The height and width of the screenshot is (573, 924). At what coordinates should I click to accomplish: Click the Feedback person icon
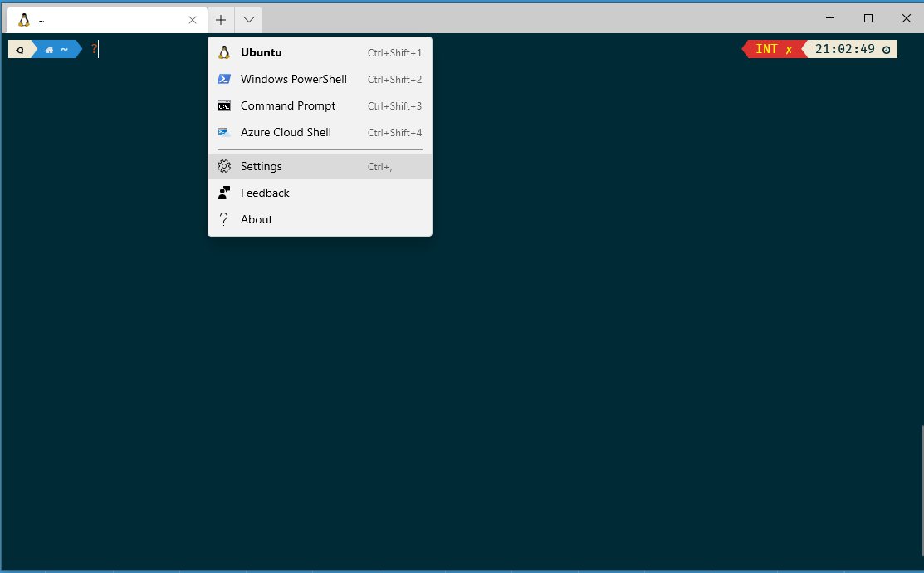tap(224, 193)
